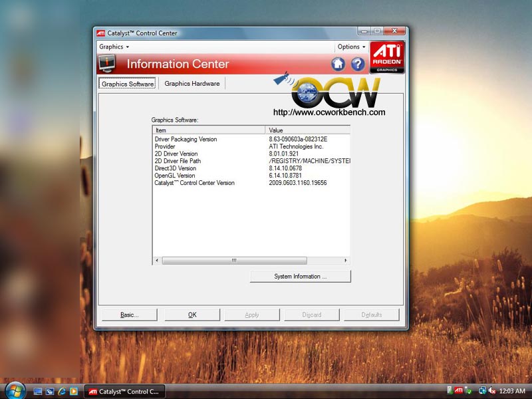The height and width of the screenshot is (399, 532).
Task: Click the Discard button
Action: point(311,315)
